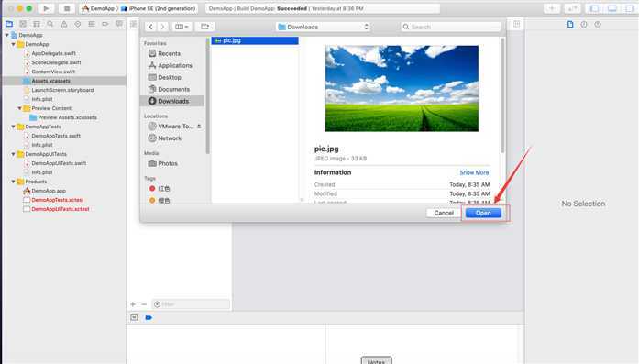Select the red tag in the sidebar
The height and width of the screenshot is (364, 639).
point(160,189)
